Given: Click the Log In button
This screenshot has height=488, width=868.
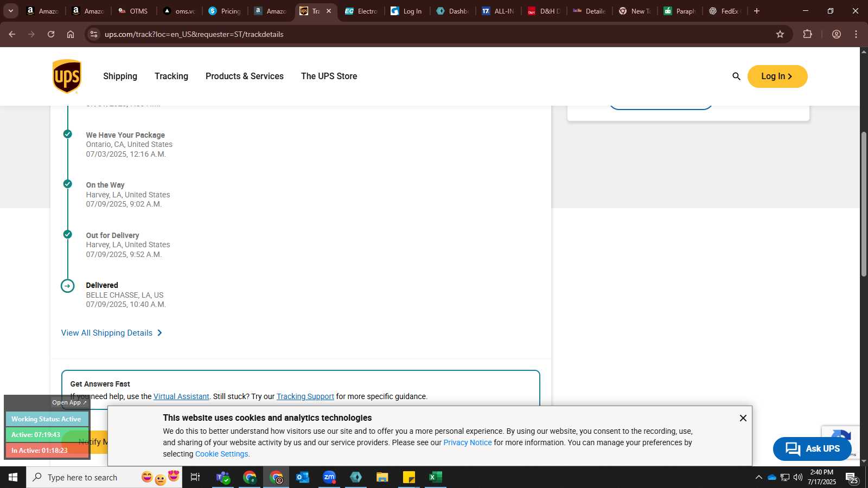Looking at the screenshot, I should 777,76.
